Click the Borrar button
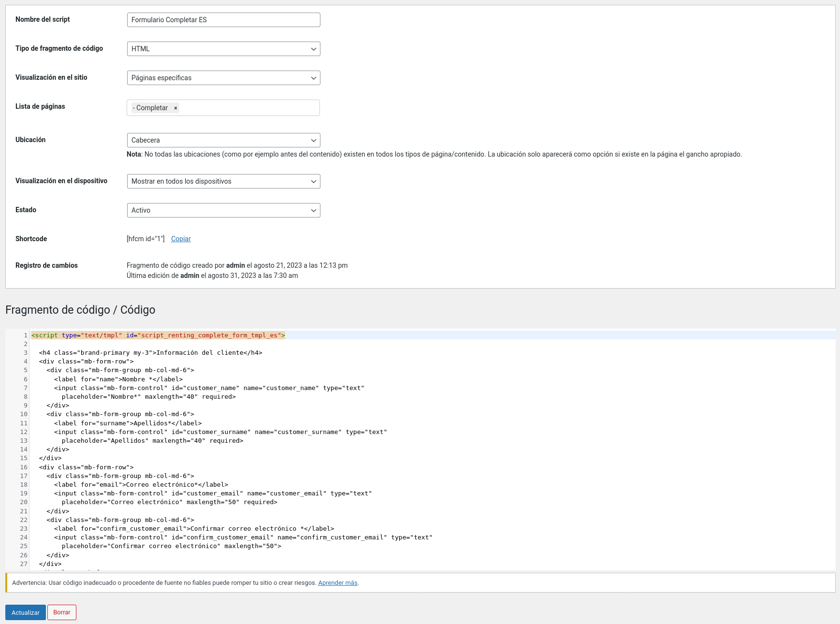 coord(62,612)
